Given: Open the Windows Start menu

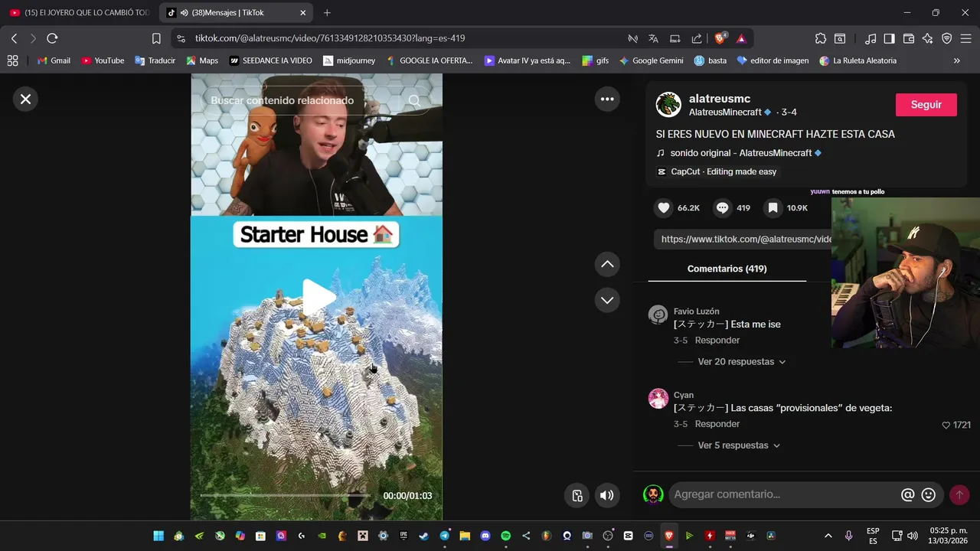Looking at the screenshot, I should pyautogui.click(x=158, y=536).
